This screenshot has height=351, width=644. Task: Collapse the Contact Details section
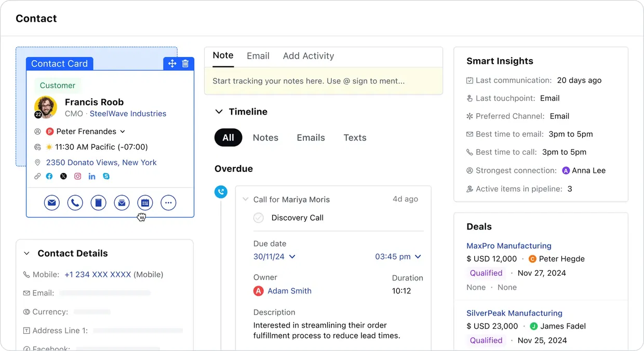click(x=26, y=253)
